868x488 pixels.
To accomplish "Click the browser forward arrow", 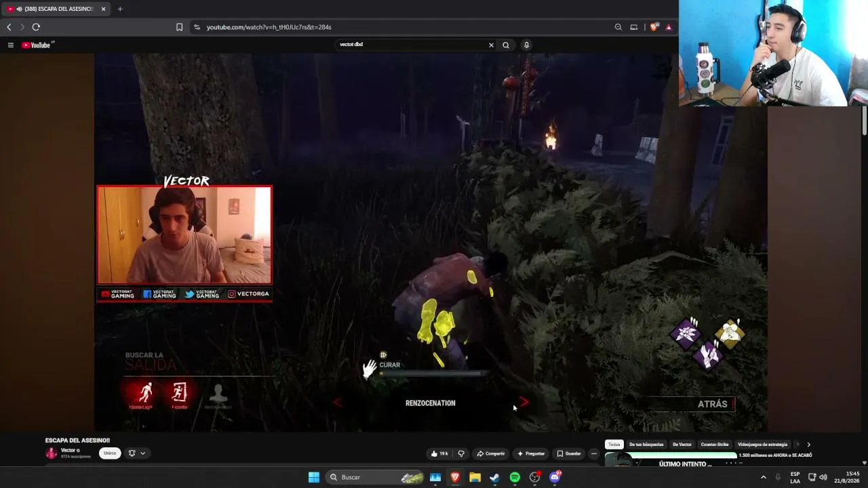I will click(22, 27).
